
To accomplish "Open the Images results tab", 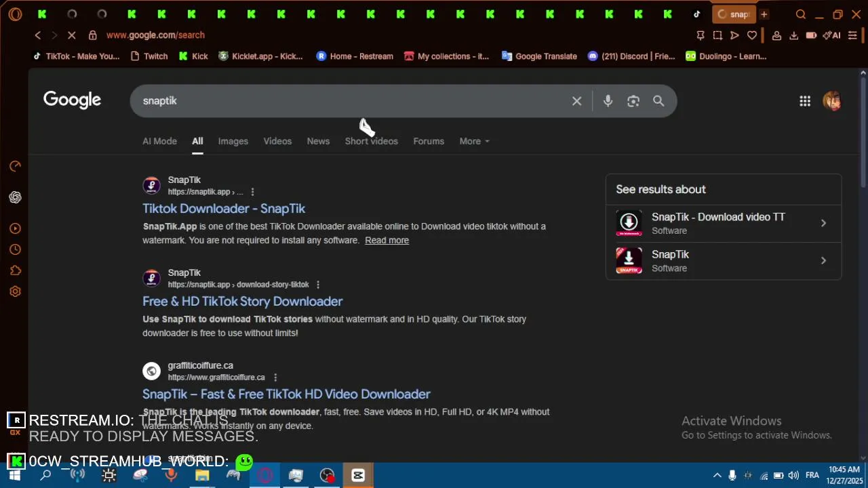I will click(x=233, y=141).
